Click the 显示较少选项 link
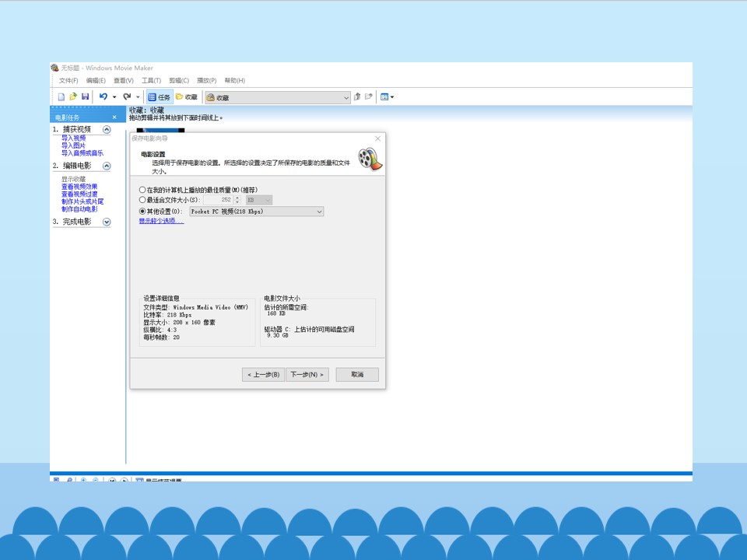The height and width of the screenshot is (560, 747). 161,221
